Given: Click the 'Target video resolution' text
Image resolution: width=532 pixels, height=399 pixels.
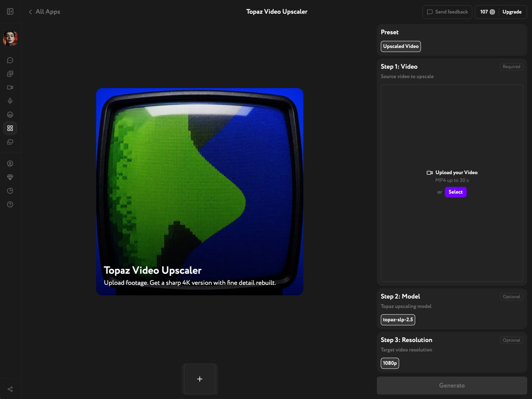Looking at the screenshot, I should point(406,350).
